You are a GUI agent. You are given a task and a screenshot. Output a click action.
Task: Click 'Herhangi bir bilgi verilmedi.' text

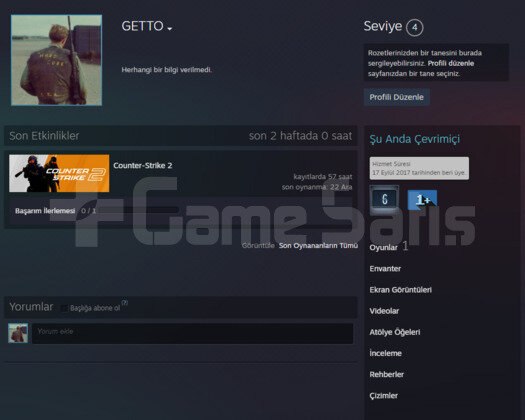[167, 70]
